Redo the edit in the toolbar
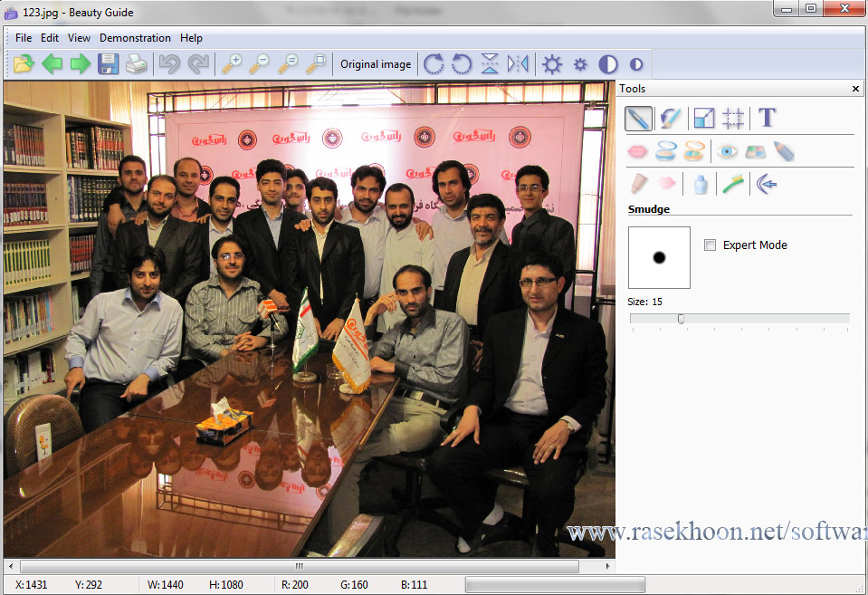The image size is (868, 595). pos(197,63)
